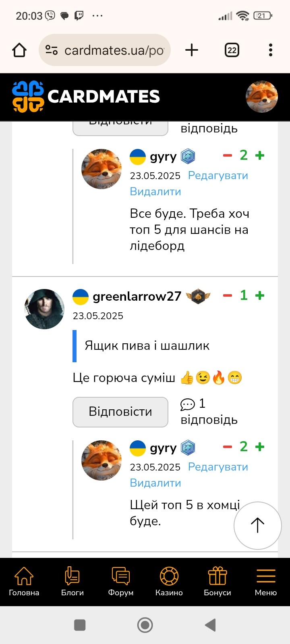Go to Головна in bottom navigation
290x644 pixels.
click(24, 582)
